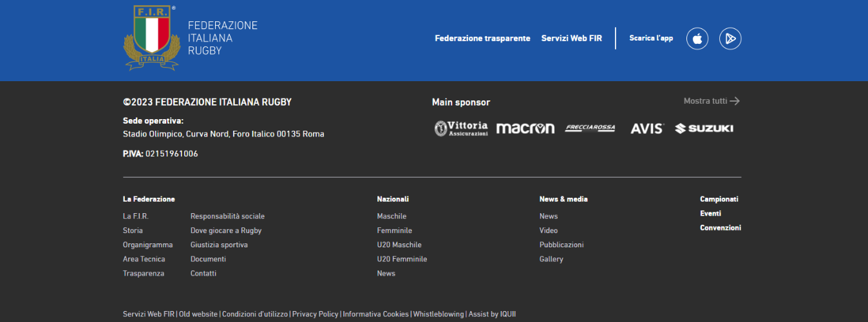Open the Organigramma page link
The image size is (868, 322).
pos(147,245)
